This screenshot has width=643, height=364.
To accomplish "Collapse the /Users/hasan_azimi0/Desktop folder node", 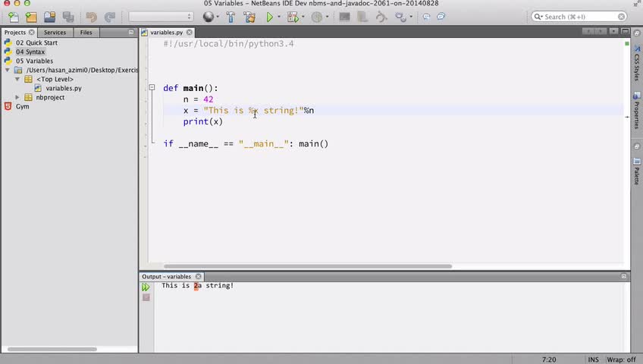I will tap(8, 70).
